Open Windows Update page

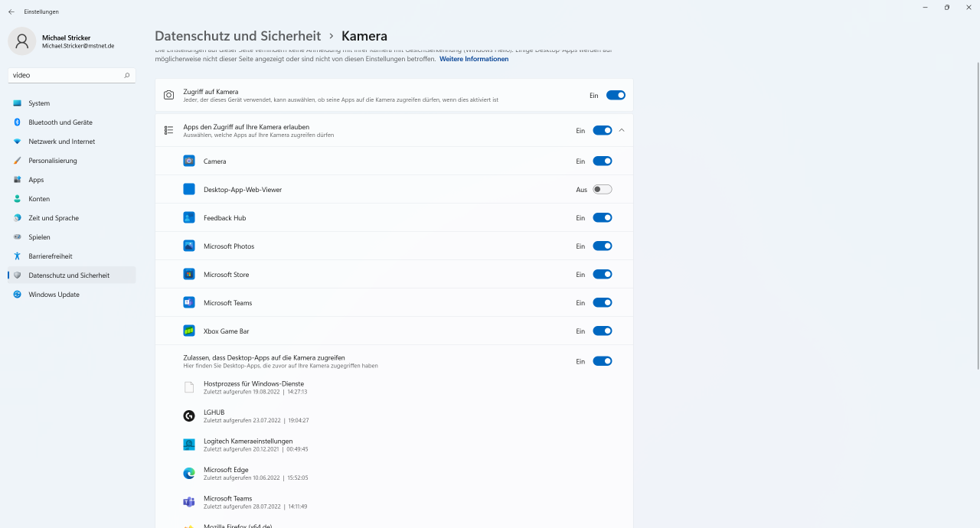tap(72, 295)
